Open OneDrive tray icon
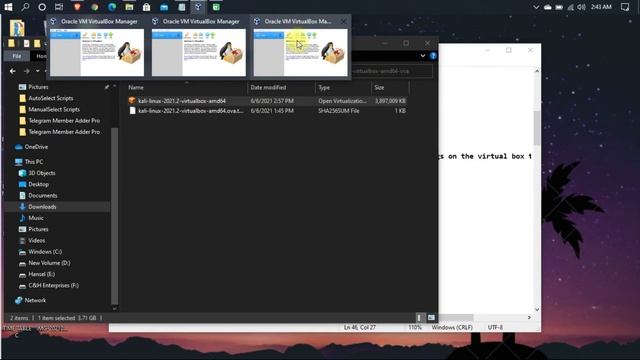Image resolution: width=640 pixels, height=360 pixels. click(548, 7)
